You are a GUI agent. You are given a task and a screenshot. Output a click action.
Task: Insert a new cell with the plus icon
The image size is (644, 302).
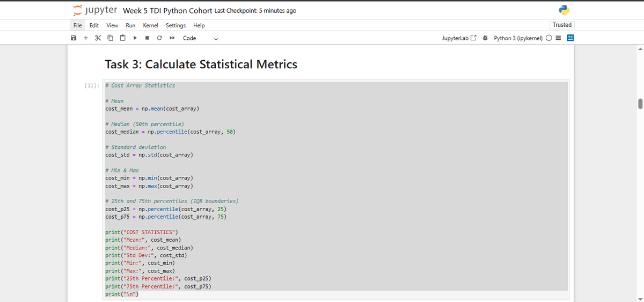click(85, 38)
